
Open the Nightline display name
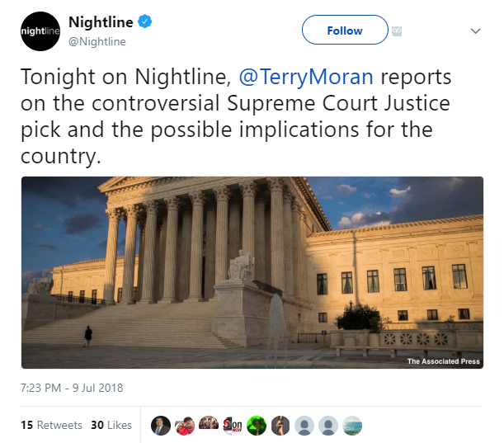101,22
